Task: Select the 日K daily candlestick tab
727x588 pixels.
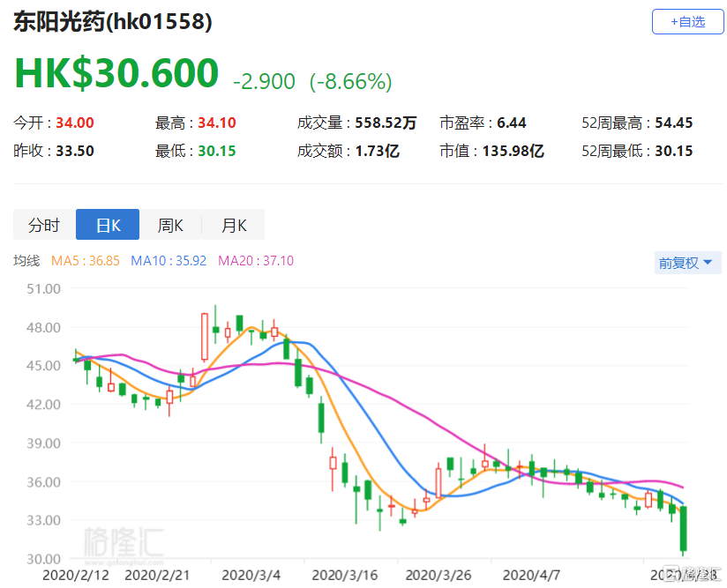Action: pos(108,225)
